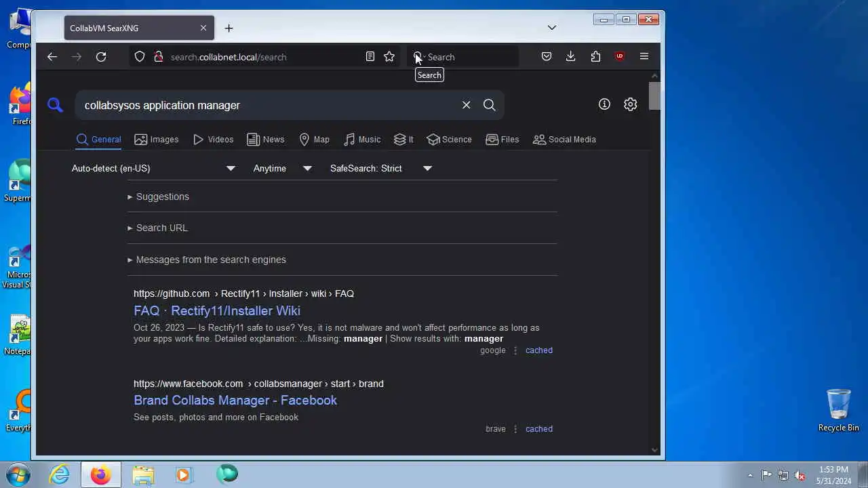Open the uBlock Origin extension icon
The width and height of the screenshot is (868, 488).
tap(620, 57)
